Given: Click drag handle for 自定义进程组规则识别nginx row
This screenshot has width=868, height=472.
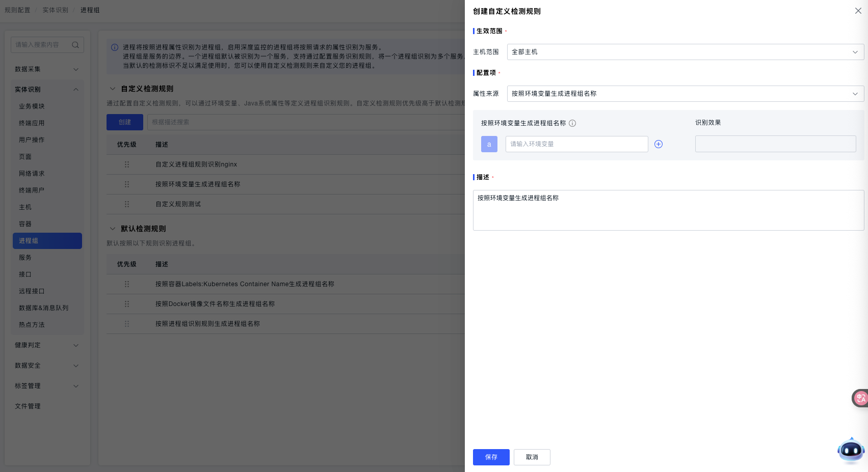Looking at the screenshot, I should tap(127, 164).
